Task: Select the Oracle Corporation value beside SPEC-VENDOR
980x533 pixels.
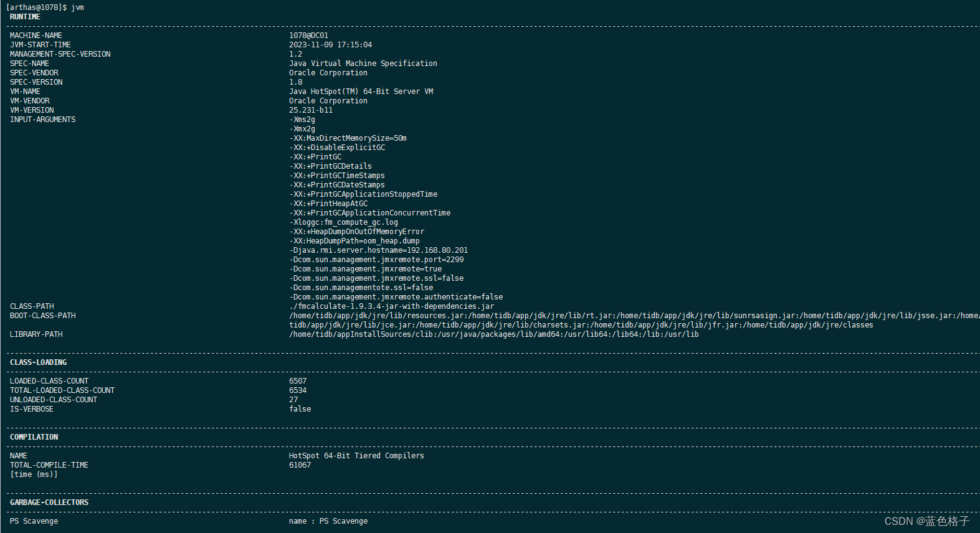Action: pos(328,73)
